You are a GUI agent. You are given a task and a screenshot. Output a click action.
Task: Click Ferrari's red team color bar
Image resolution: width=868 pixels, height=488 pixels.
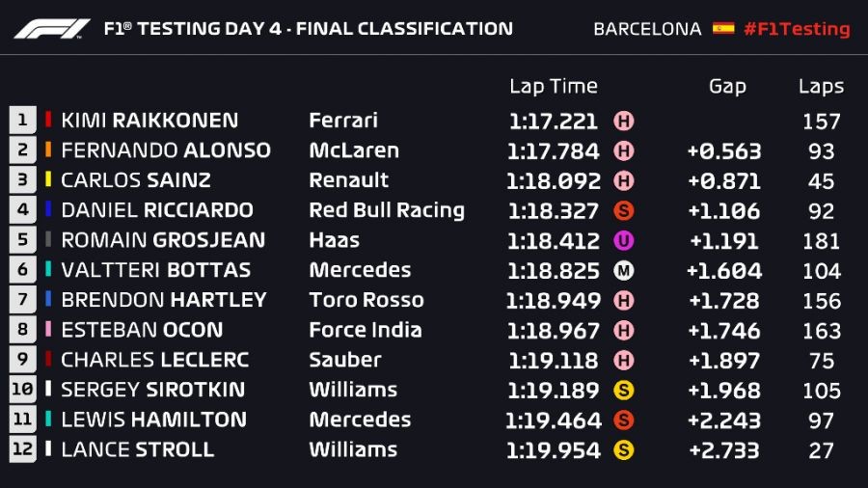pyautogui.click(x=47, y=121)
